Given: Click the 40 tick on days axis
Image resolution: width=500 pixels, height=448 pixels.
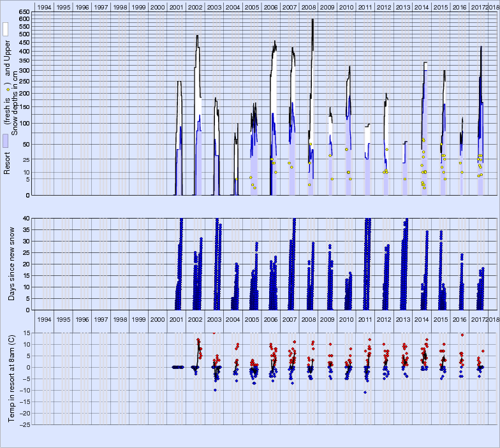Looking at the screenshot, I should coord(26,218).
